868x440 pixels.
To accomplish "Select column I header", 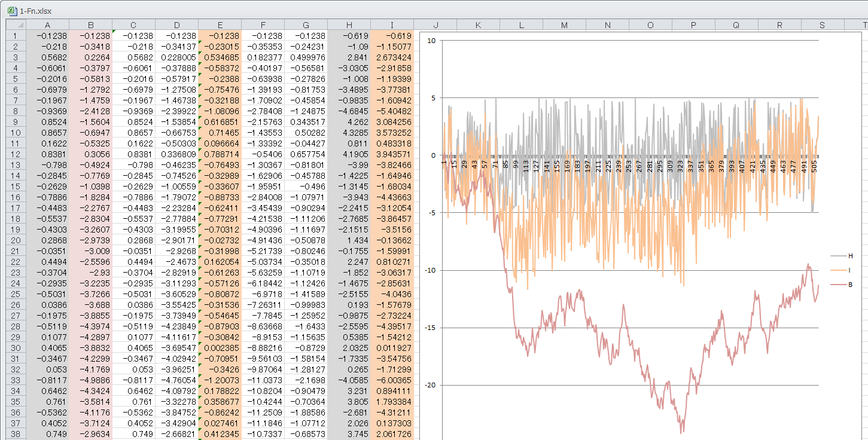I will tap(392, 25).
